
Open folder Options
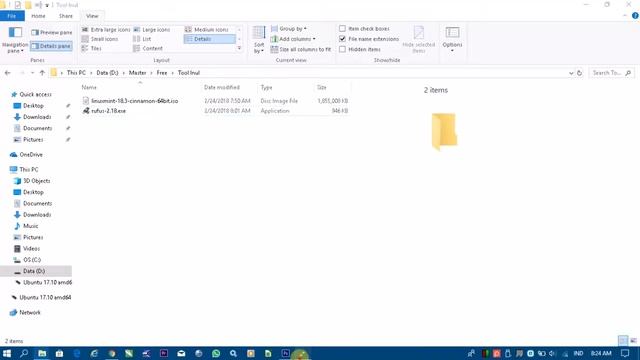452,40
